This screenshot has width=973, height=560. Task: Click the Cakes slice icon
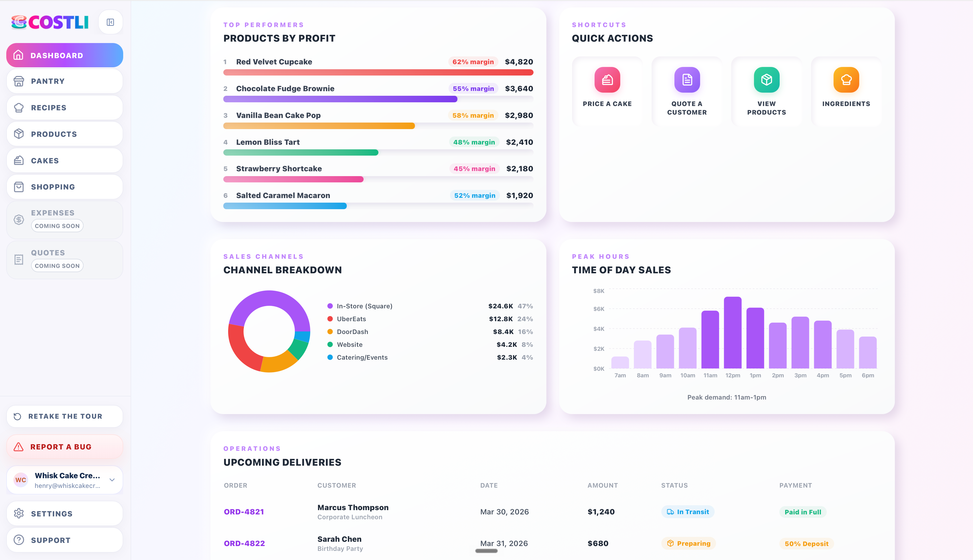point(19,160)
